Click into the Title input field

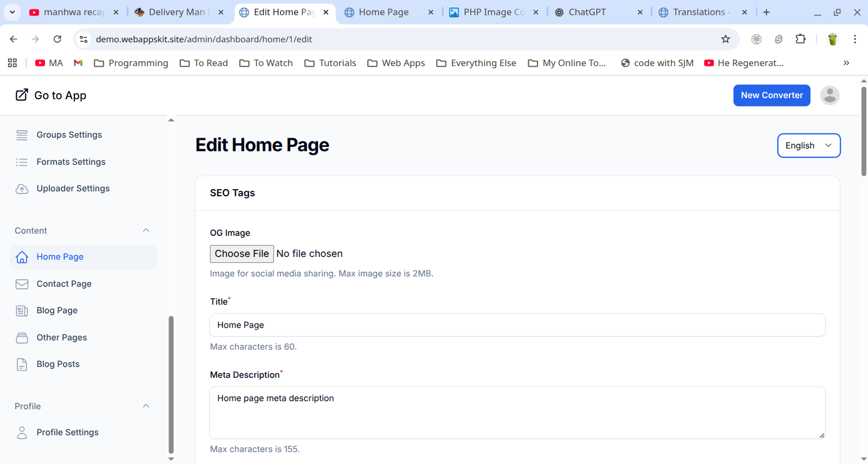pyautogui.click(x=517, y=325)
